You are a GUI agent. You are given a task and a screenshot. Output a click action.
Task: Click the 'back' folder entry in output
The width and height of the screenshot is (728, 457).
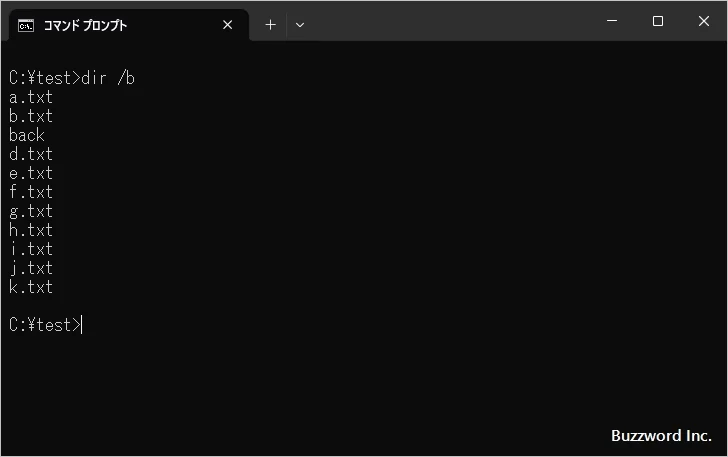tap(27, 135)
